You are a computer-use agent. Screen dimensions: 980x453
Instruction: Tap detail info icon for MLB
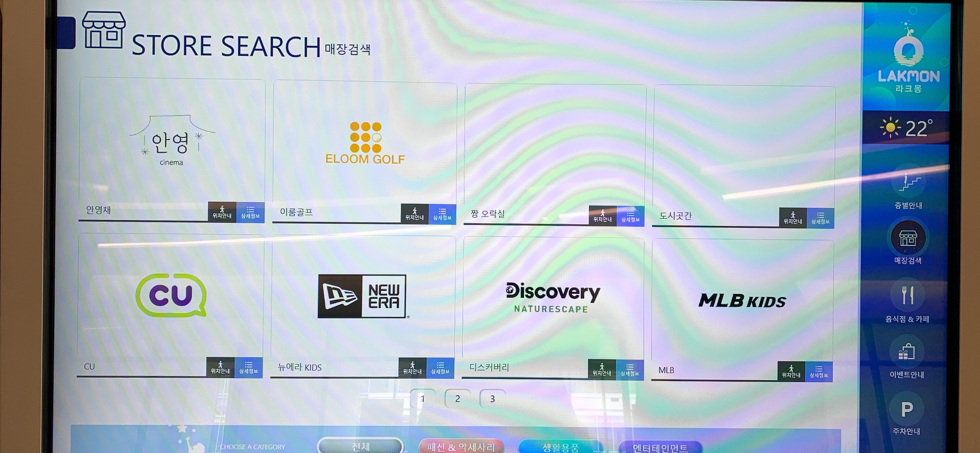coord(819,372)
